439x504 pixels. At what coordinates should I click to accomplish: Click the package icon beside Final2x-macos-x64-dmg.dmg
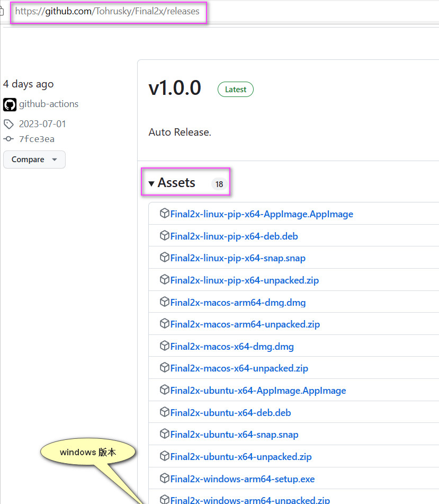pos(164,346)
